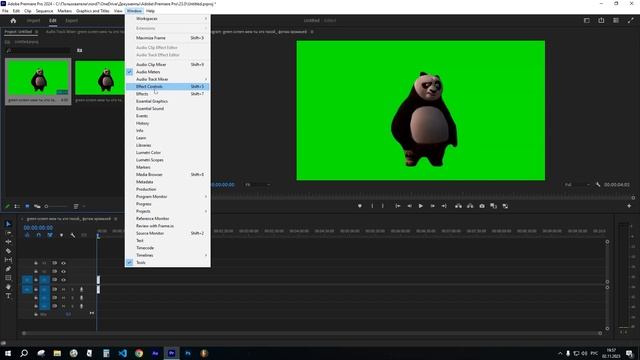Toggle project writable green pencil icon

(7, 206)
